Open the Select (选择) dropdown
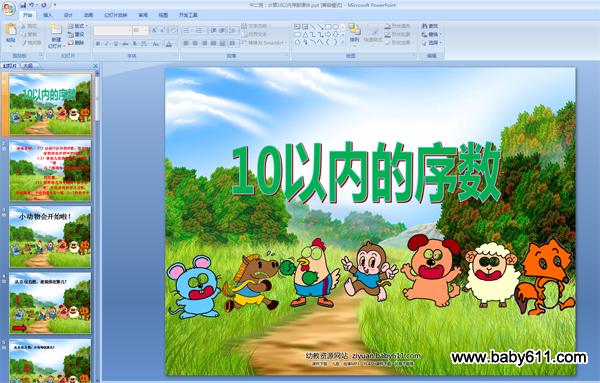 (432, 43)
